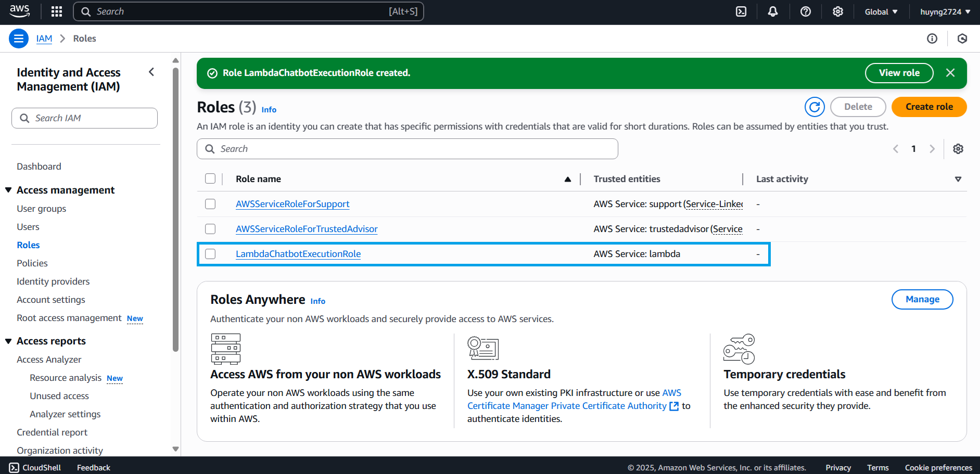Click the sidebar scroll up arrow
Viewport: 980px width, 474px height.
(175, 60)
